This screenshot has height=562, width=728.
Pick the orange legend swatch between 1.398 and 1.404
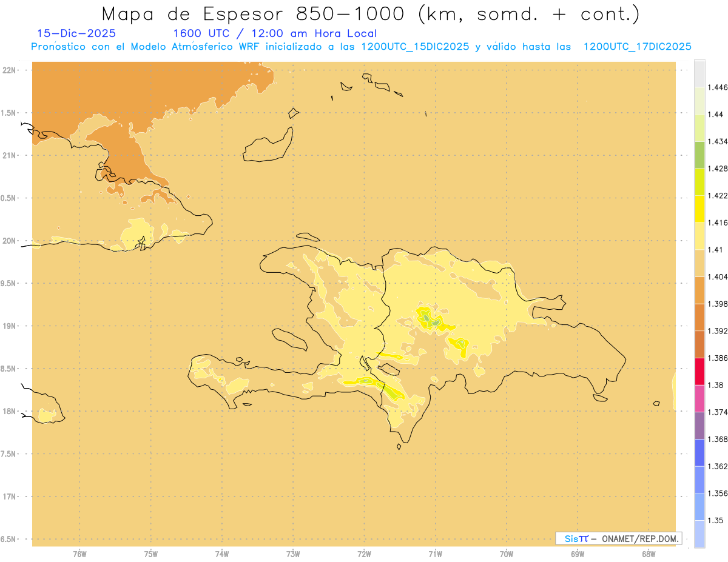click(699, 290)
